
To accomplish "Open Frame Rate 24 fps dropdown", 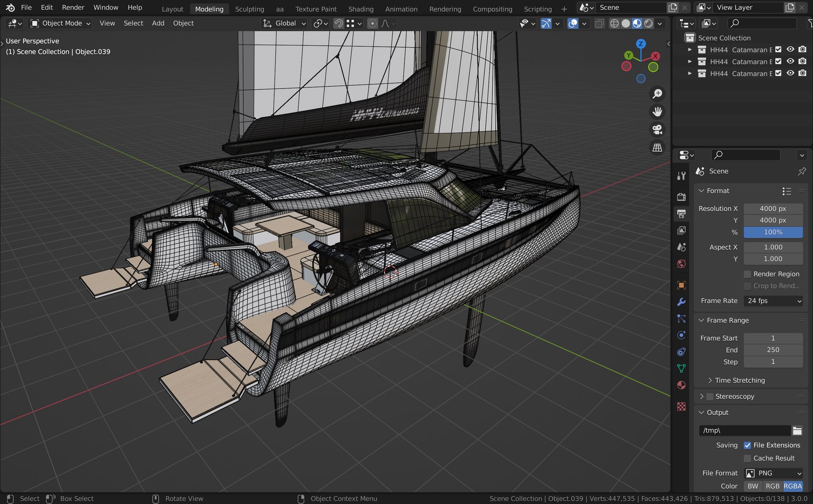I will (x=773, y=301).
